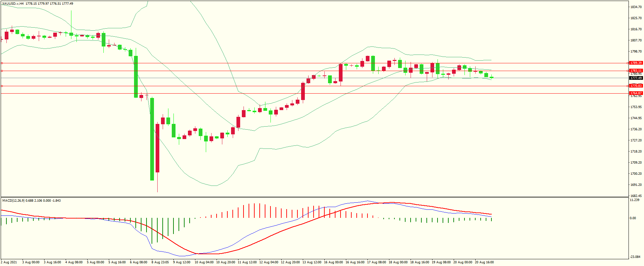This screenshot has width=644, height=266.
Task: Click the 1807.70 price scale label
Action: (636, 40)
